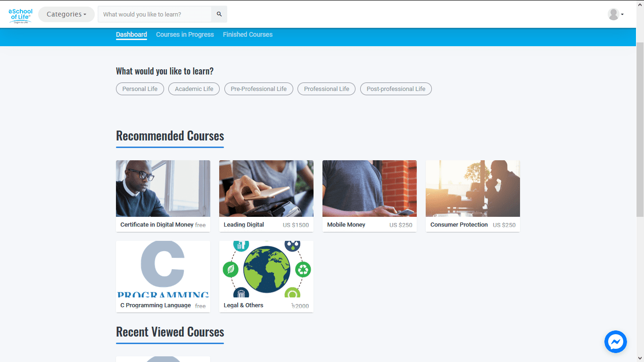Viewport: 644px width, 362px height.
Task: Click the 'free' label on C Programming Language
Action: [200, 306]
